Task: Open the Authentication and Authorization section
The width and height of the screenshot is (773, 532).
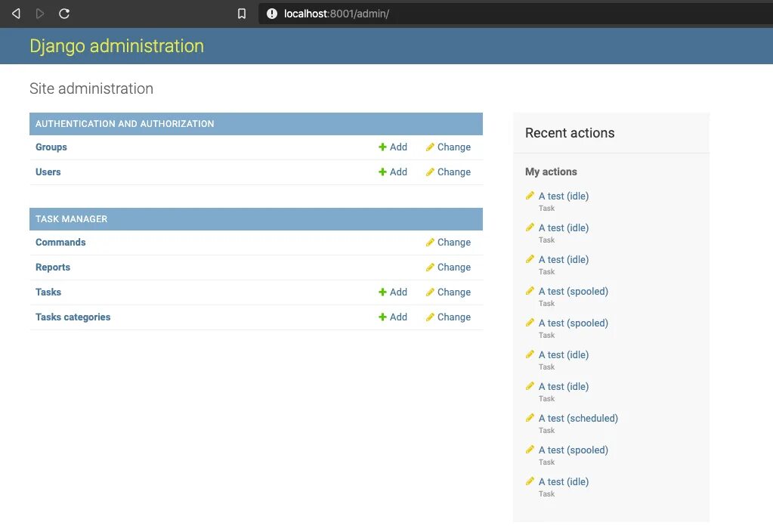Action: (x=125, y=124)
